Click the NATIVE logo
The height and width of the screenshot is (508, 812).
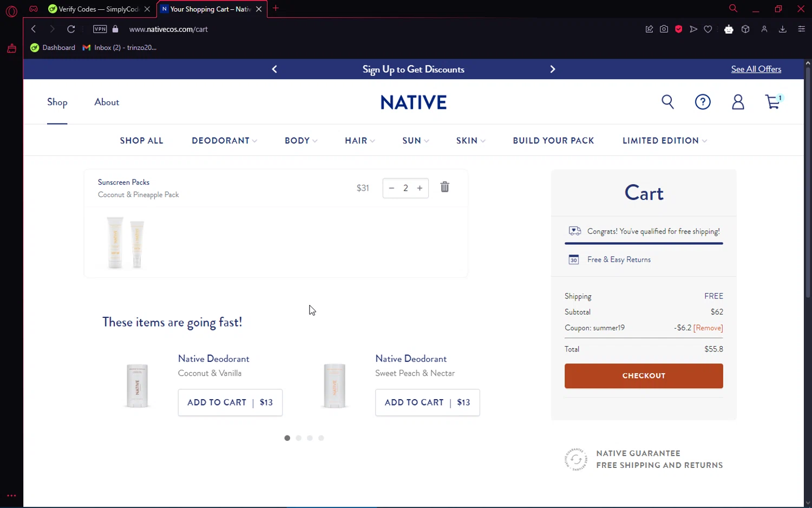414,102
